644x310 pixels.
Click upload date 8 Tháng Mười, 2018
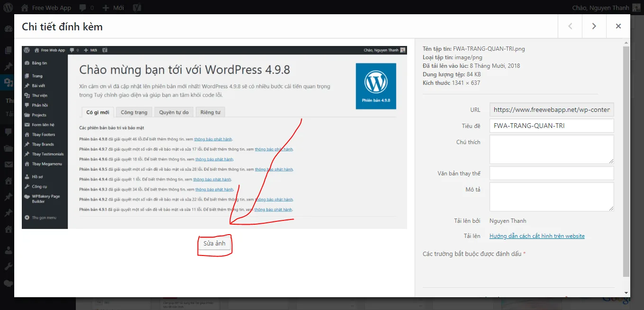[495, 66]
